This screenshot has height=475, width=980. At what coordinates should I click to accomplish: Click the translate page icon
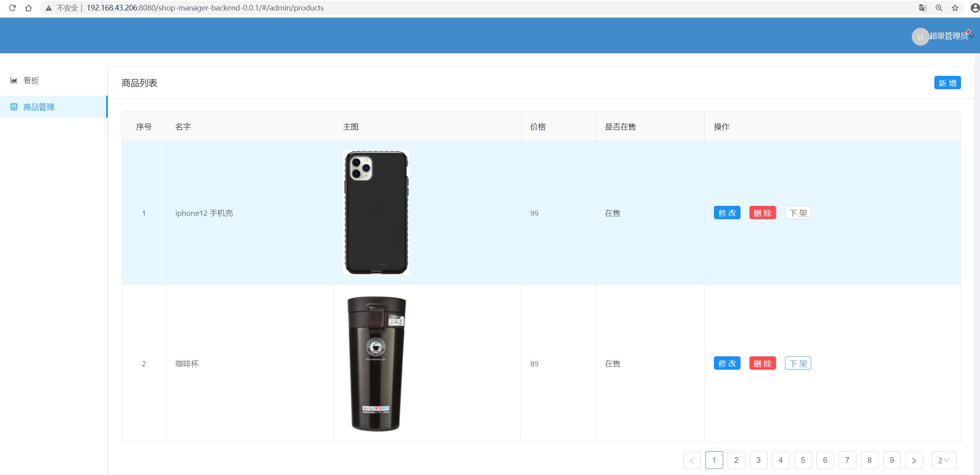point(922,8)
